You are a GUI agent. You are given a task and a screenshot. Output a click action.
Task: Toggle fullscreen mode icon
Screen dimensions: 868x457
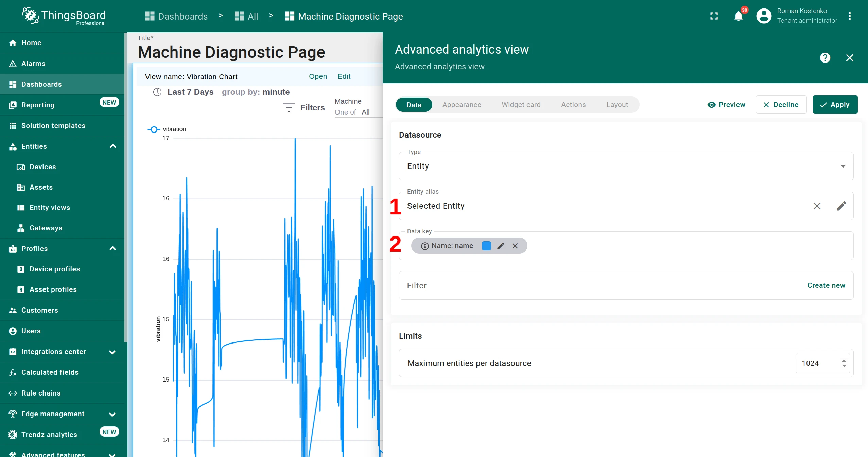coord(714,16)
